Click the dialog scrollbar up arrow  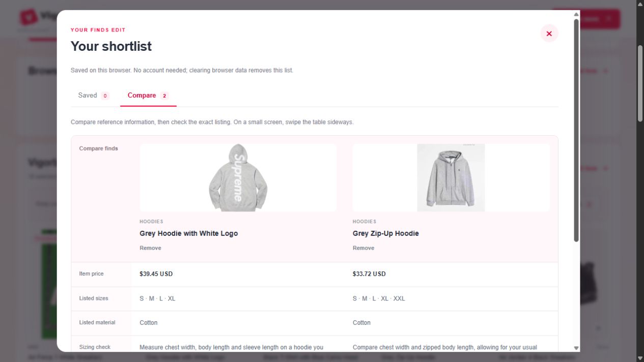point(576,15)
